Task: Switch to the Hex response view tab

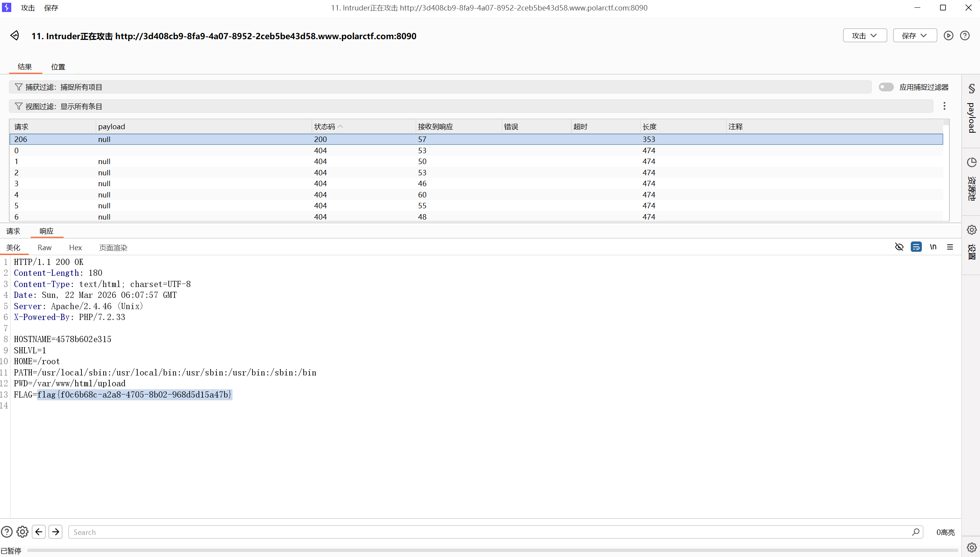Action: (x=75, y=247)
